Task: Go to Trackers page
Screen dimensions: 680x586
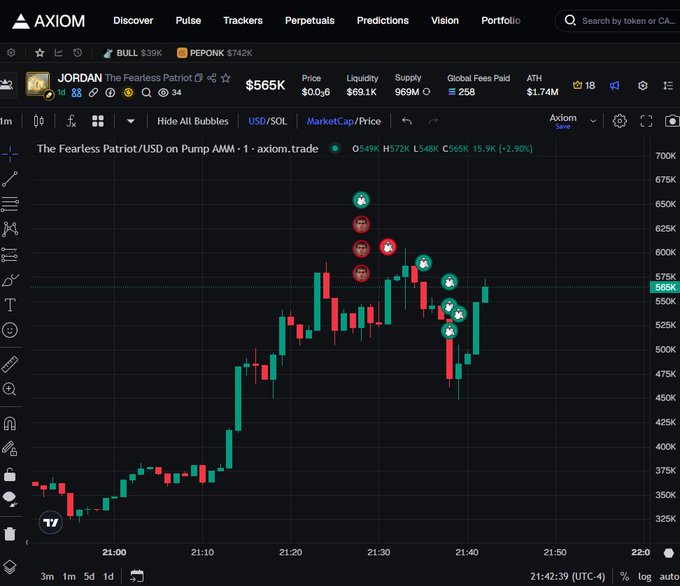Action: [243, 20]
